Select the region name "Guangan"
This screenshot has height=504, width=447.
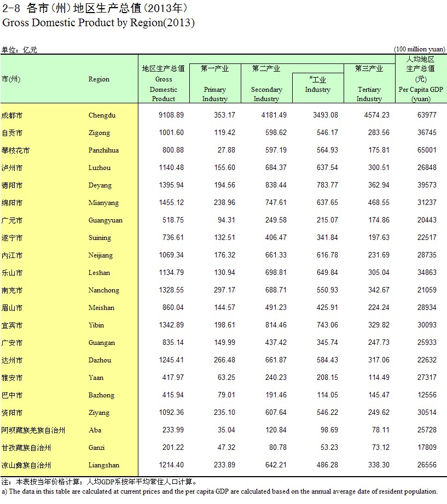click(x=102, y=343)
